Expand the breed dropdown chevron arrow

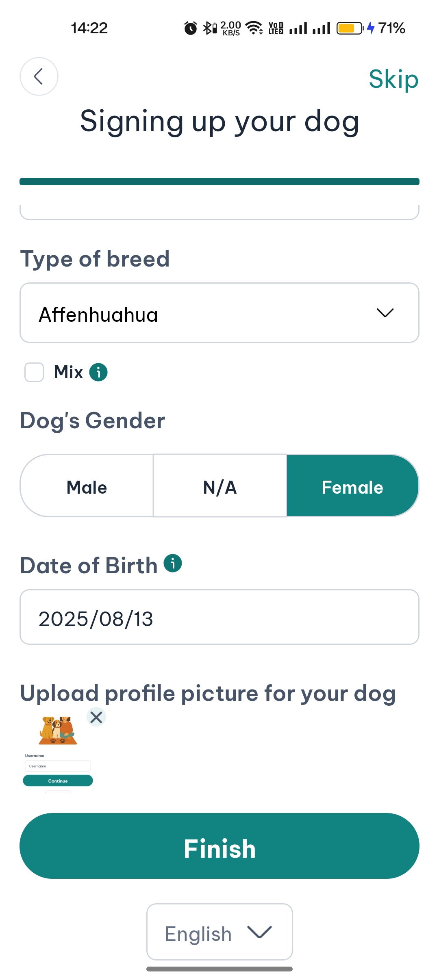pyautogui.click(x=385, y=313)
